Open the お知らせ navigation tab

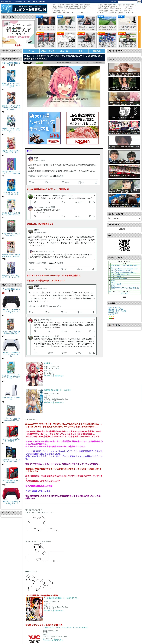point(97,51)
